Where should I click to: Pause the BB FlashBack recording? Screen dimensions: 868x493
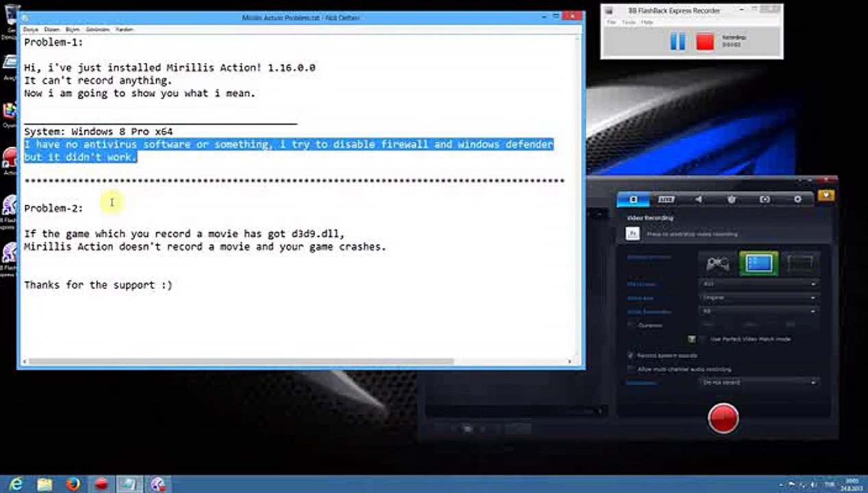(677, 41)
